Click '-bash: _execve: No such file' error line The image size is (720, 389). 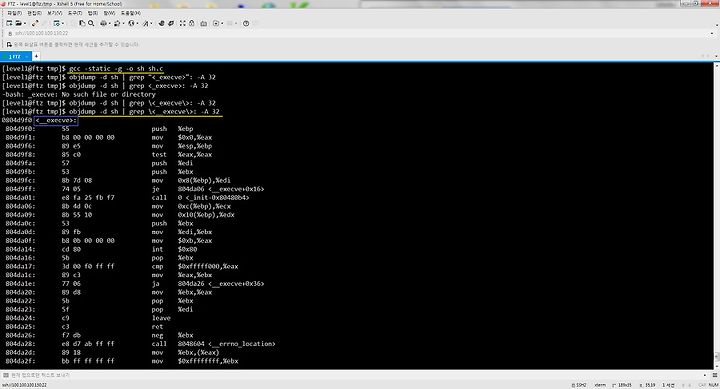click(79, 94)
